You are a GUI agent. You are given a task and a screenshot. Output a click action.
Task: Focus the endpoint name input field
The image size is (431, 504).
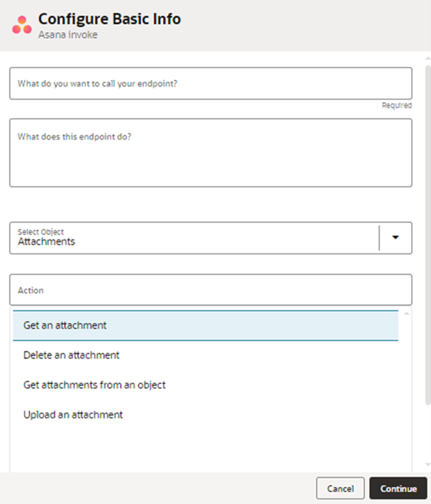click(x=210, y=84)
